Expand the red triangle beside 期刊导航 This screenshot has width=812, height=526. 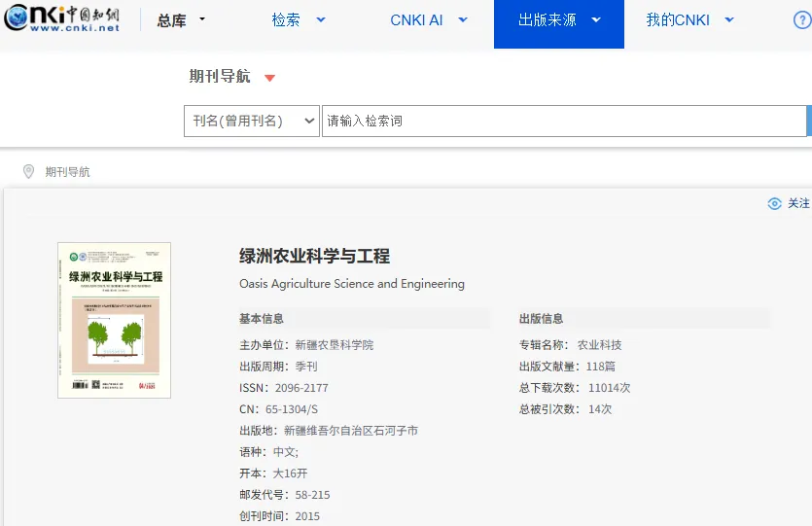[x=269, y=78]
